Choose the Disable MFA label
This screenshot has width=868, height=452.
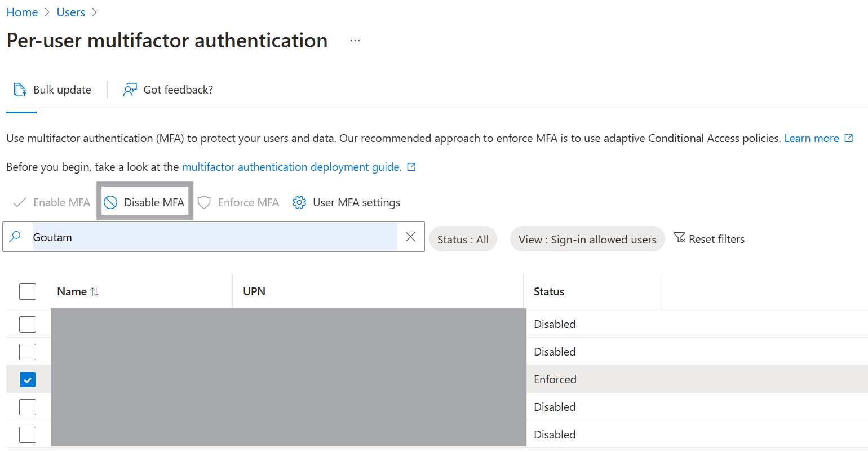(x=154, y=202)
